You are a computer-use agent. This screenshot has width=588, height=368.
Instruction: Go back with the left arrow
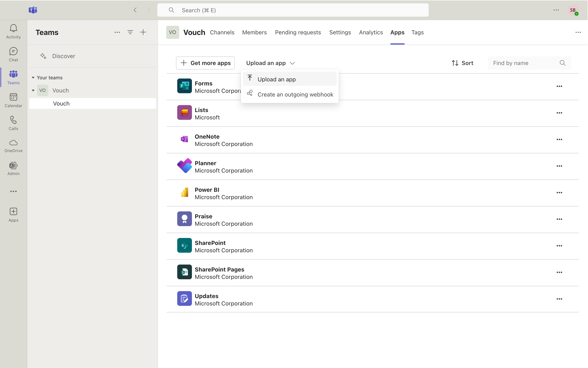click(135, 10)
